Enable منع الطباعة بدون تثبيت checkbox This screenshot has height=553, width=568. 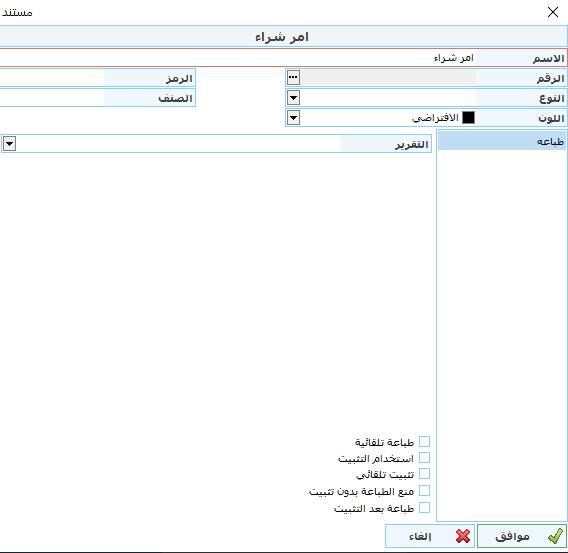pyautogui.click(x=424, y=491)
